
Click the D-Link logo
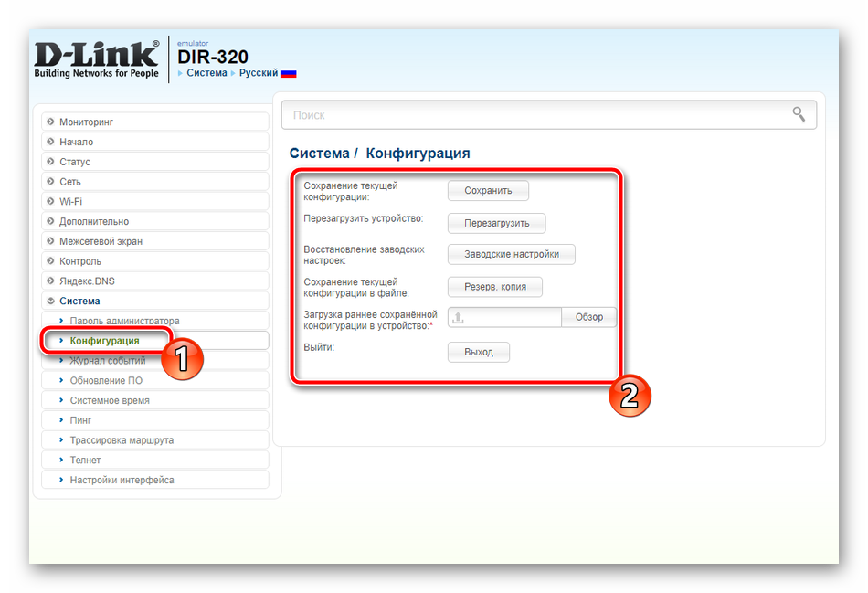(x=97, y=58)
